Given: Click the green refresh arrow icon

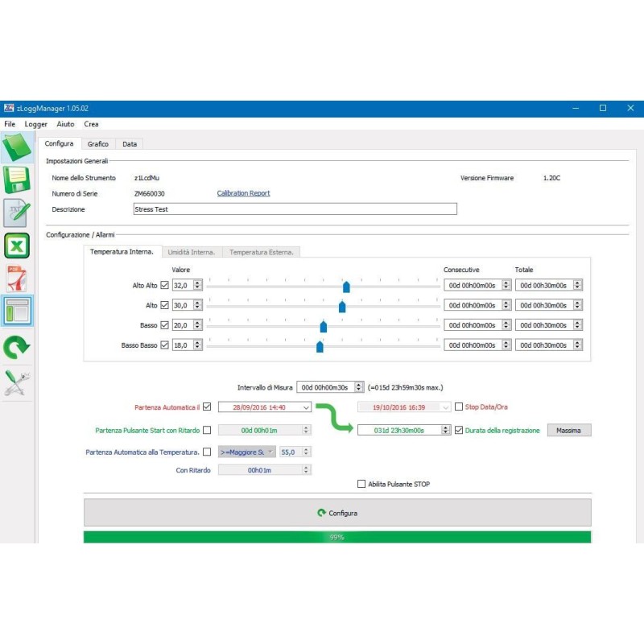Looking at the screenshot, I should pos(17,346).
